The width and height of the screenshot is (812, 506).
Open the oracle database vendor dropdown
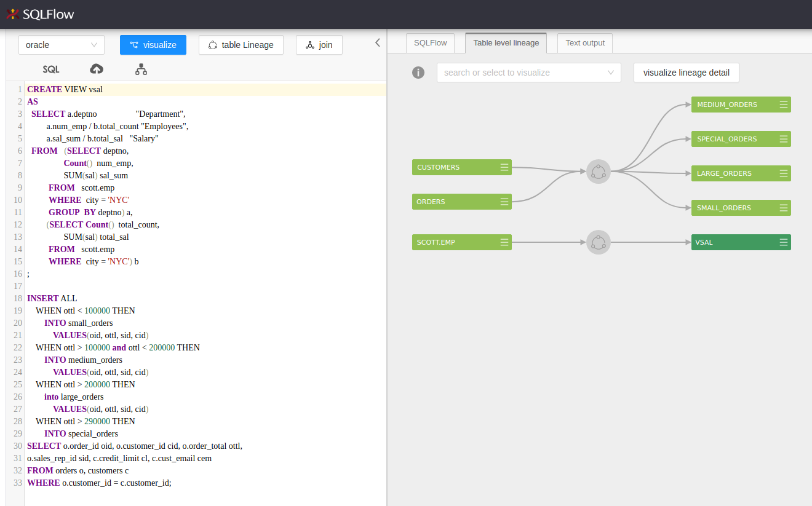point(62,45)
